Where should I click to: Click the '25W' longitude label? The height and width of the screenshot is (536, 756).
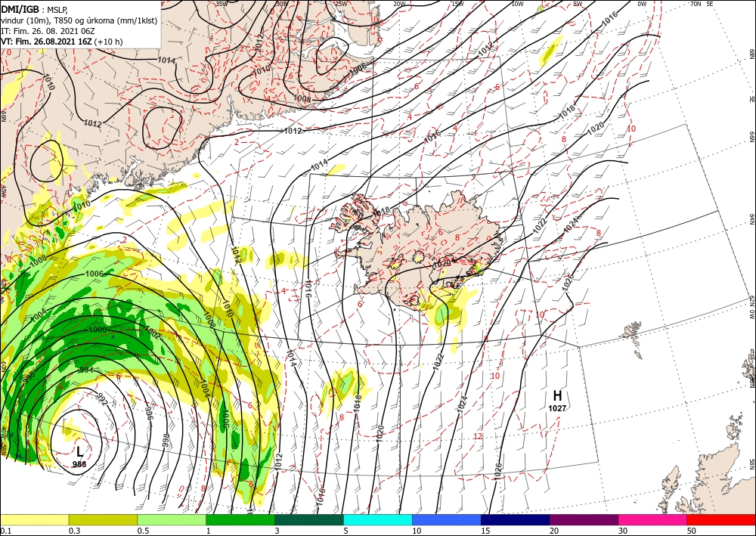tap(341, 4)
